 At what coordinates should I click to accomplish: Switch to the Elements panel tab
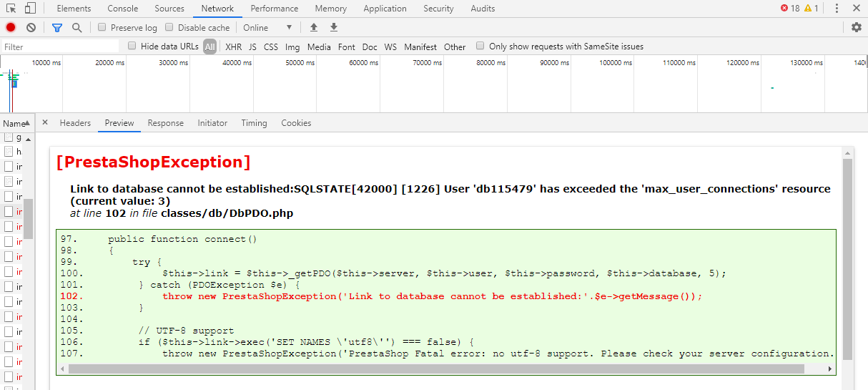click(74, 9)
